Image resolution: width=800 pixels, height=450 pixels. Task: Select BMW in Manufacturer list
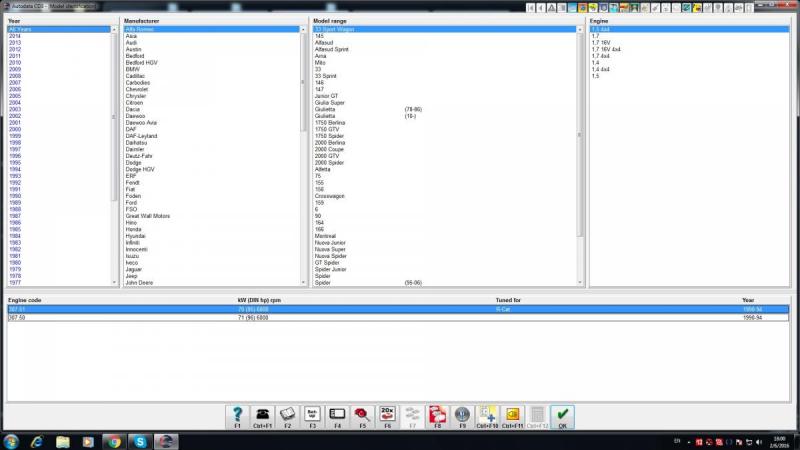tap(132, 69)
